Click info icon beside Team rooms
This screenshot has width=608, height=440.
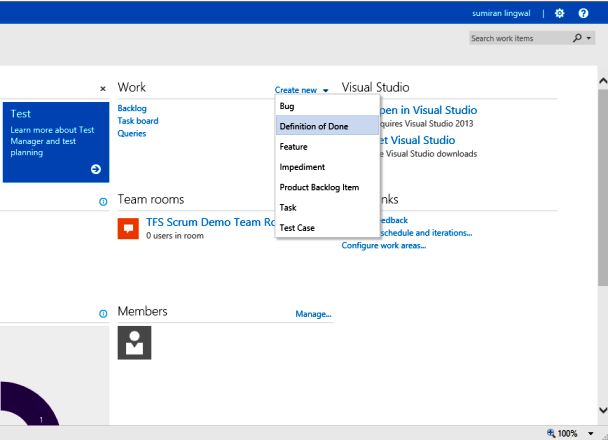[103, 202]
